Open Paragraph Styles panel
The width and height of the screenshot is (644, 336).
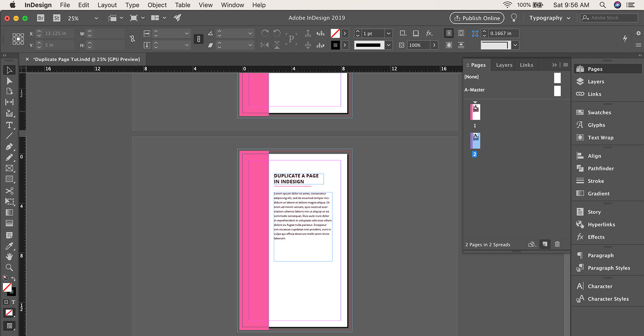tap(609, 268)
